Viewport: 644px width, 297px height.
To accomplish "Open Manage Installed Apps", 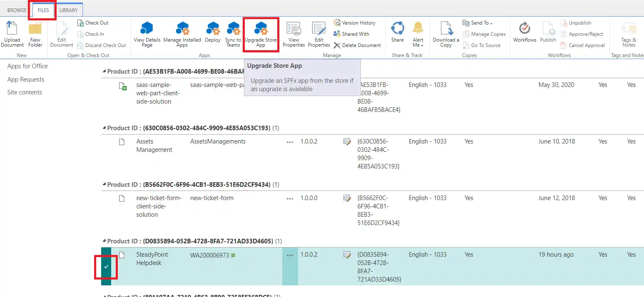I will [182, 34].
